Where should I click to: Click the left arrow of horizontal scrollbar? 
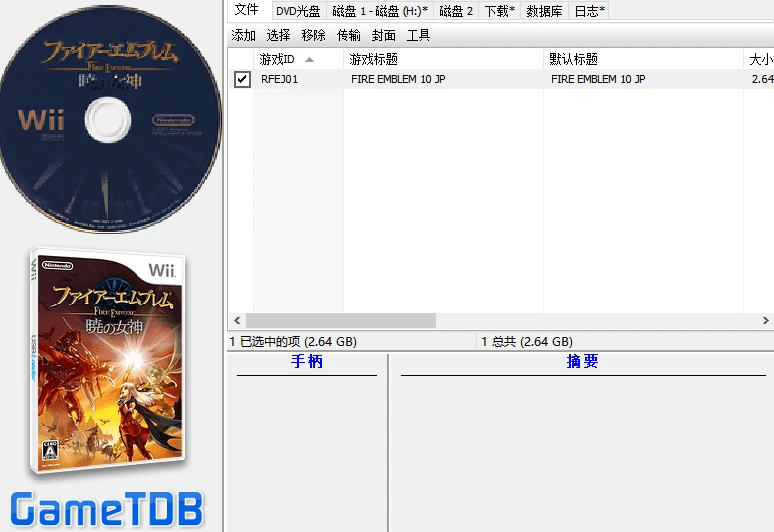237,320
